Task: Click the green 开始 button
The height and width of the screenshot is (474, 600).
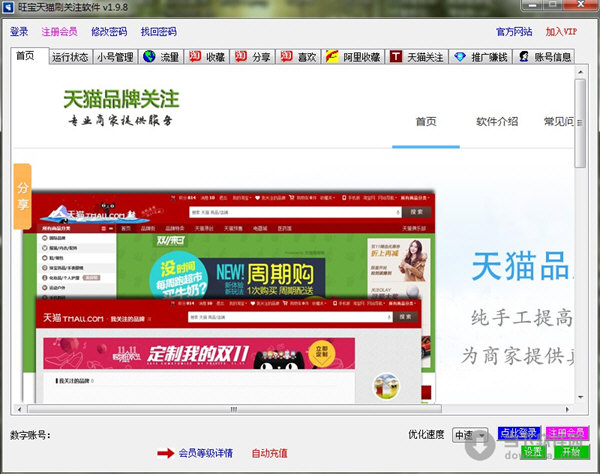Action: (x=570, y=451)
